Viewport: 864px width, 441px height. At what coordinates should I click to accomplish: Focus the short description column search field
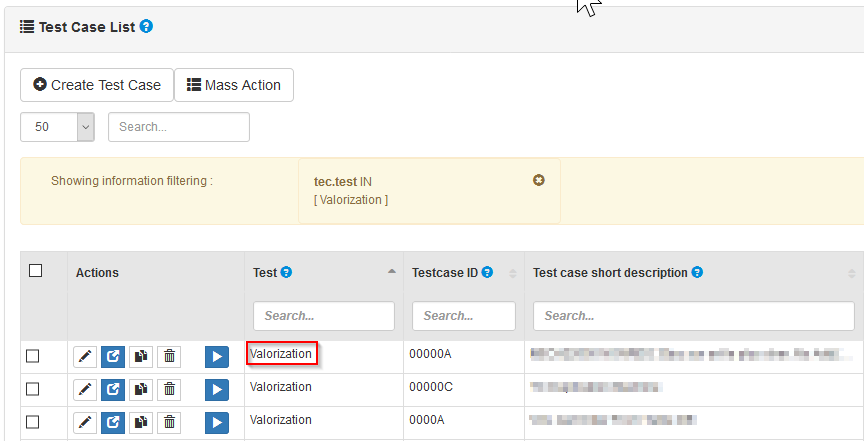tap(694, 316)
